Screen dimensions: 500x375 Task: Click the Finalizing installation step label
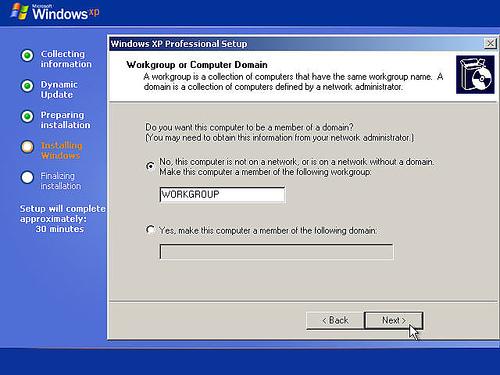(x=61, y=181)
